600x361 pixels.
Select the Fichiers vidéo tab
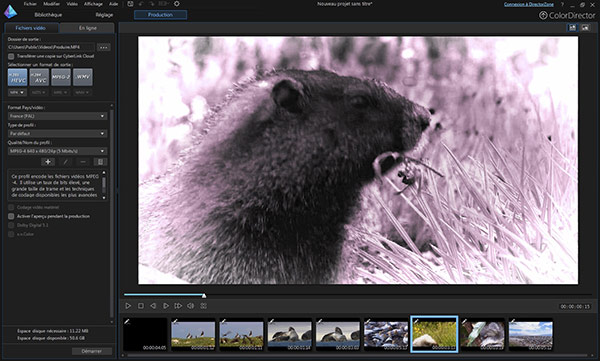point(31,28)
